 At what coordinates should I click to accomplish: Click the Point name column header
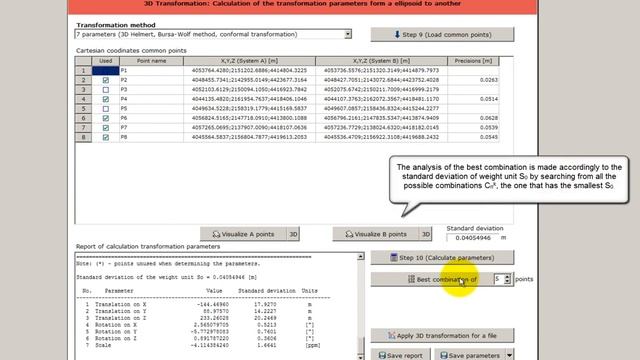pyautogui.click(x=151, y=61)
